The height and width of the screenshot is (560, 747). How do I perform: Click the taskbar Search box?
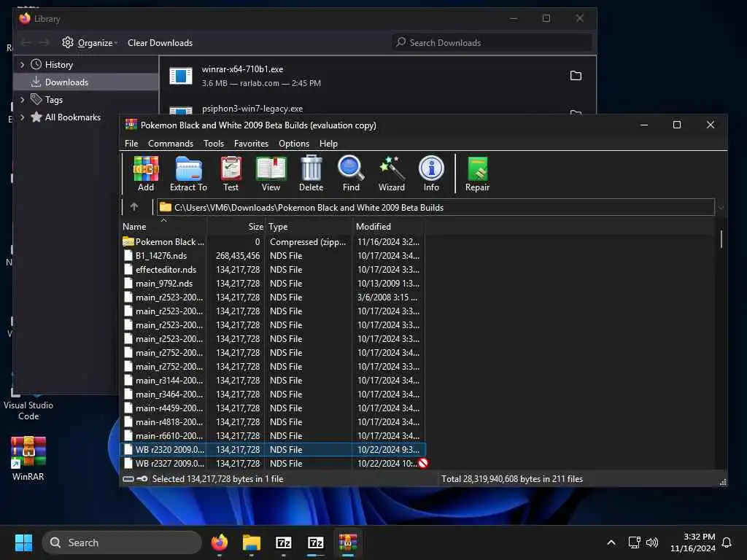[122, 542]
